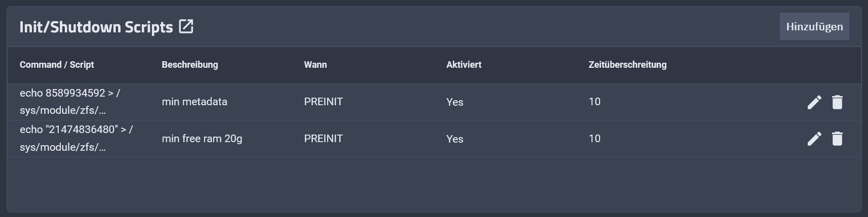Sort by Beschreibung column header
Viewport: 868px width, 217px height.
[190, 65]
